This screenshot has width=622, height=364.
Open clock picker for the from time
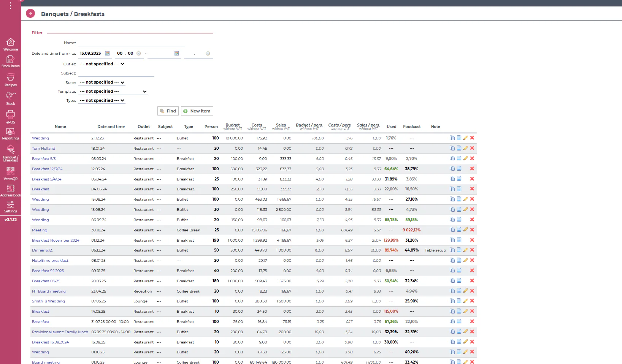click(x=139, y=54)
